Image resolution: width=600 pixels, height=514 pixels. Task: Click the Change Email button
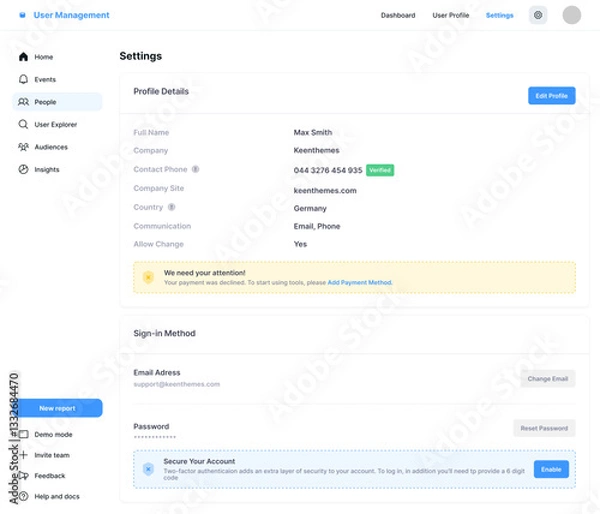(x=548, y=379)
